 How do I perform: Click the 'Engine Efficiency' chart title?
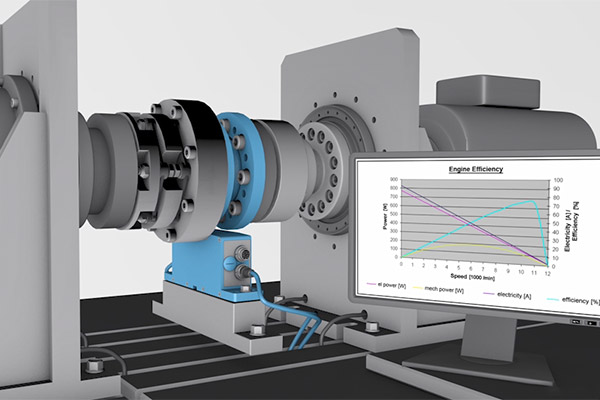point(475,170)
